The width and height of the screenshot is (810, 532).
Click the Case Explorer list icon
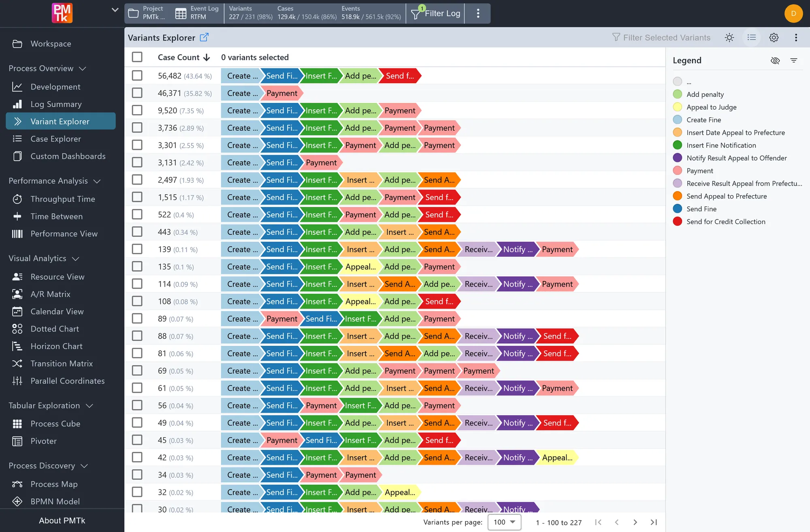(x=17, y=139)
